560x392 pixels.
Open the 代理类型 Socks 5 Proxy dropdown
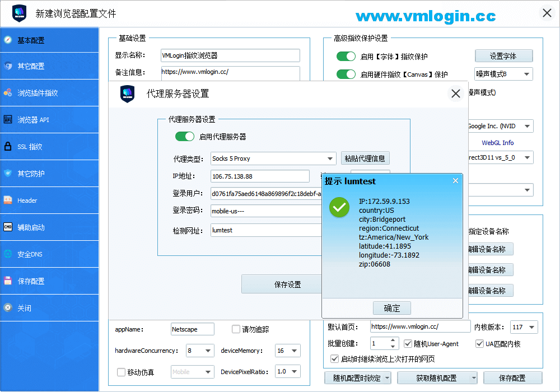[x=273, y=158]
